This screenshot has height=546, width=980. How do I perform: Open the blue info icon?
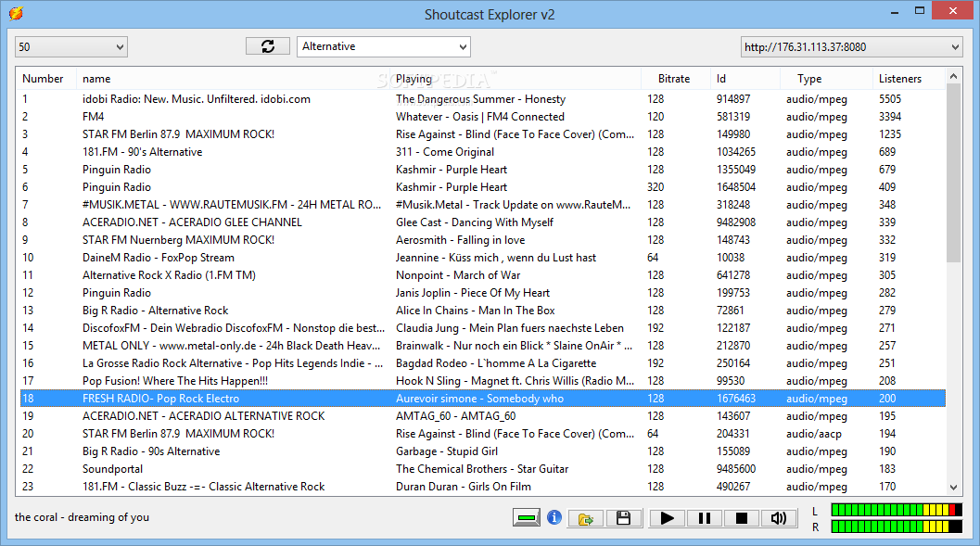pyautogui.click(x=554, y=517)
